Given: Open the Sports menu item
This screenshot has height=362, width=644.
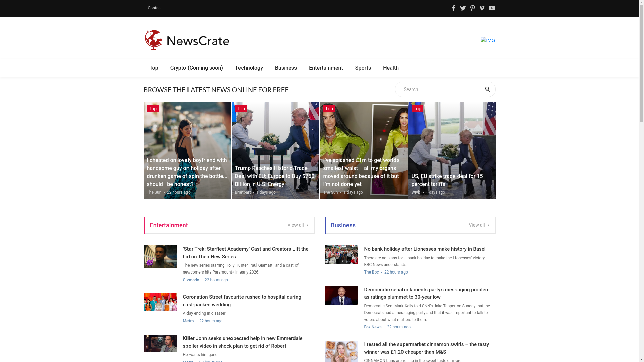Looking at the screenshot, I should pos(363,68).
